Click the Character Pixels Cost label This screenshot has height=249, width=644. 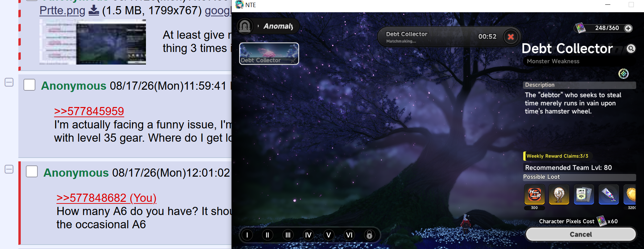567,221
